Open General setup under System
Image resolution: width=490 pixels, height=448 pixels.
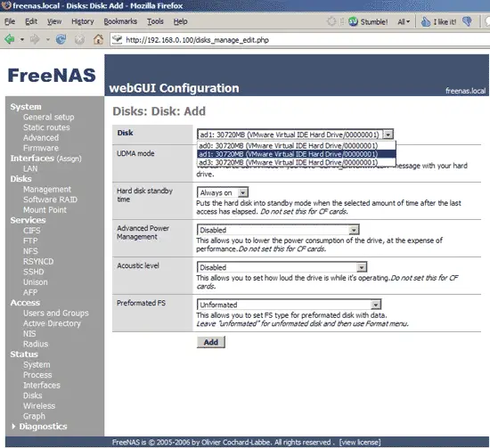[48, 118]
